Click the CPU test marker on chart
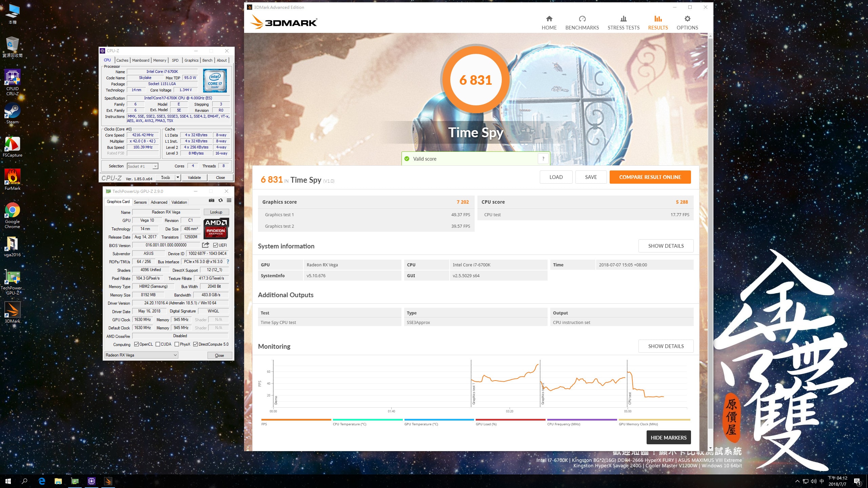The image size is (868, 488). click(x=630, y=398)
